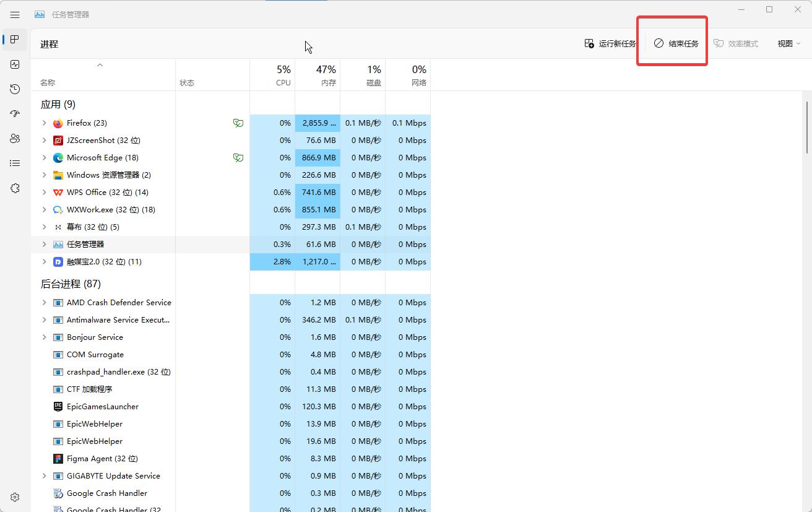Sort processes by 内存 column
This screenshot has width=812, height=512.
(x=318, y=75)
